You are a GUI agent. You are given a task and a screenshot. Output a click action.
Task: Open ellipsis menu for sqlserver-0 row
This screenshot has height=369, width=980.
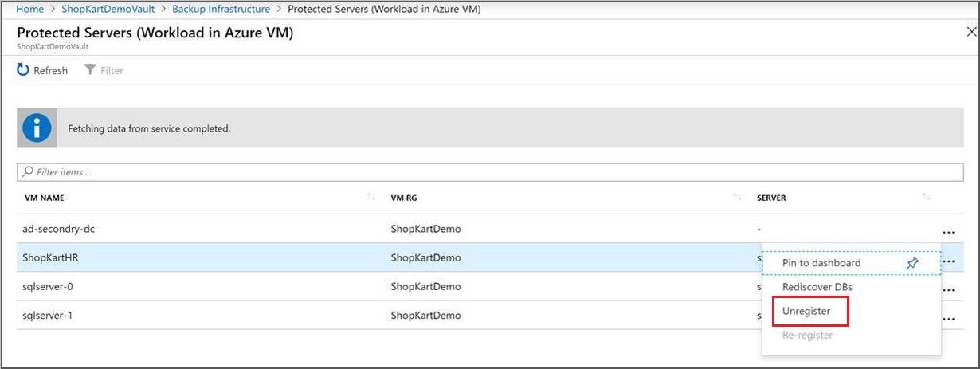(x=948, y=290)
